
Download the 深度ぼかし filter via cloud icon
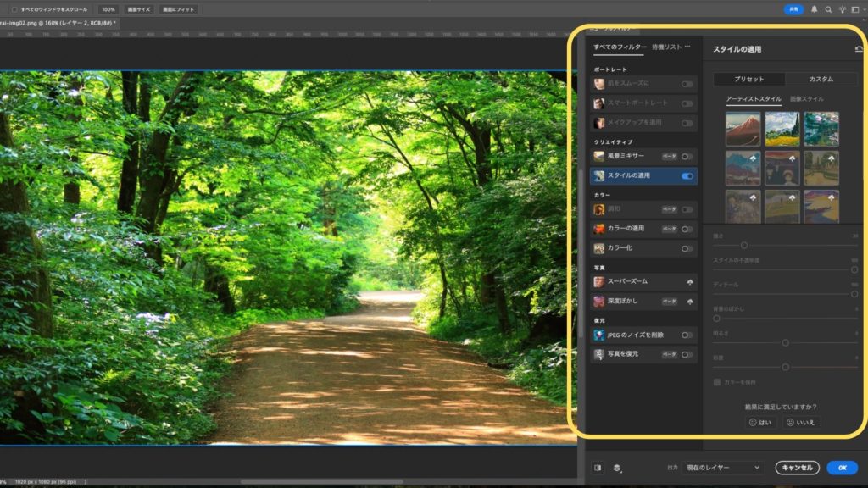tap(690, 302)
